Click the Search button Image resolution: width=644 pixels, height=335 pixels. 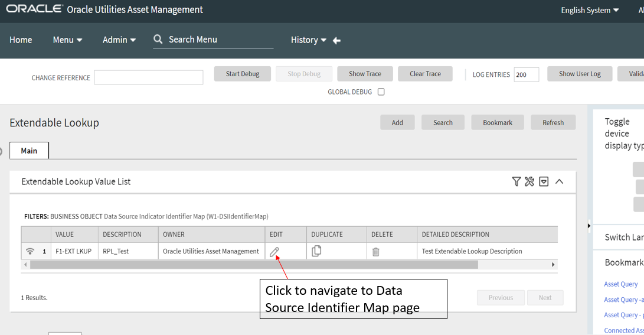[x=443, y=122]
